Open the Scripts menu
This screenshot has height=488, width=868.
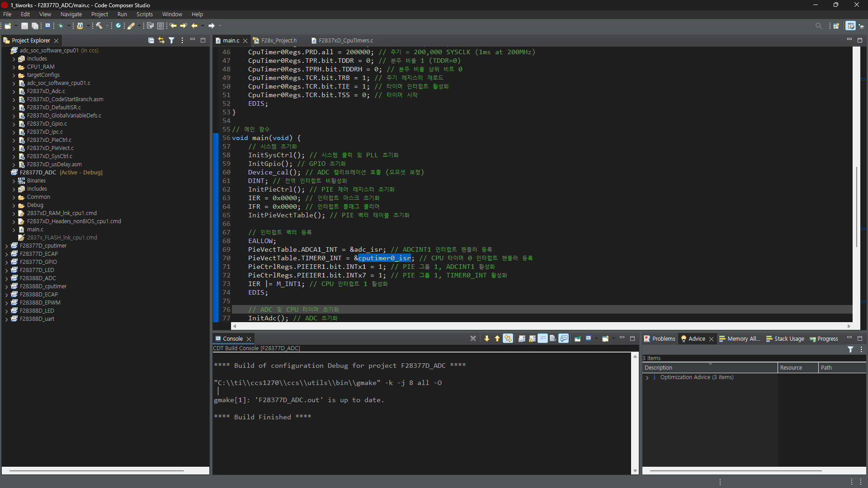[144, 14]
